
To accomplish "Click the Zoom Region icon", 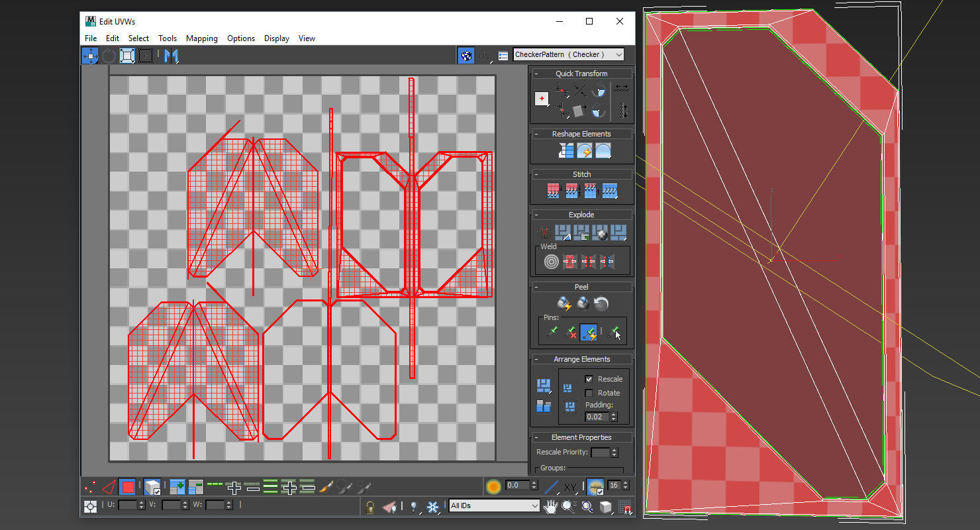I will [587, 507].
